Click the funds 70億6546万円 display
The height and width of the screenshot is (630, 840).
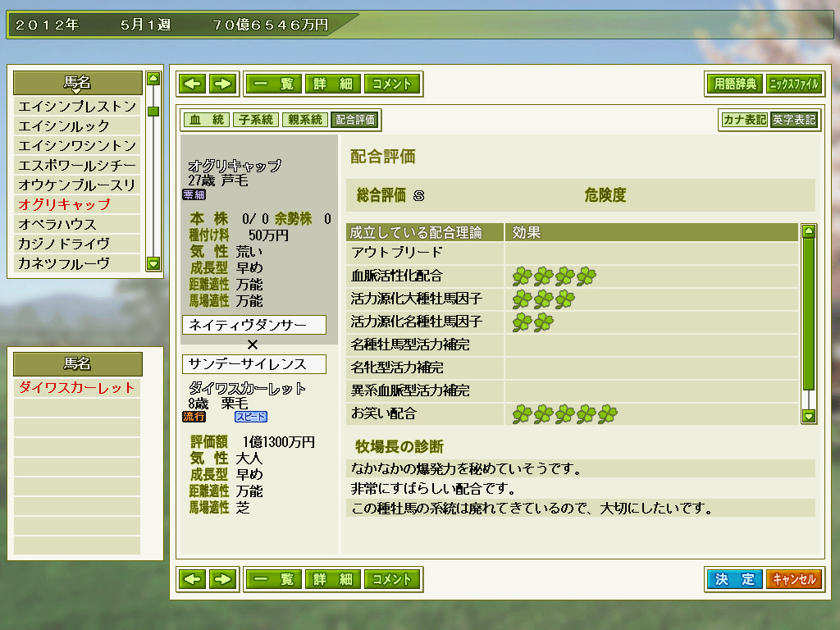pos(271,25)
